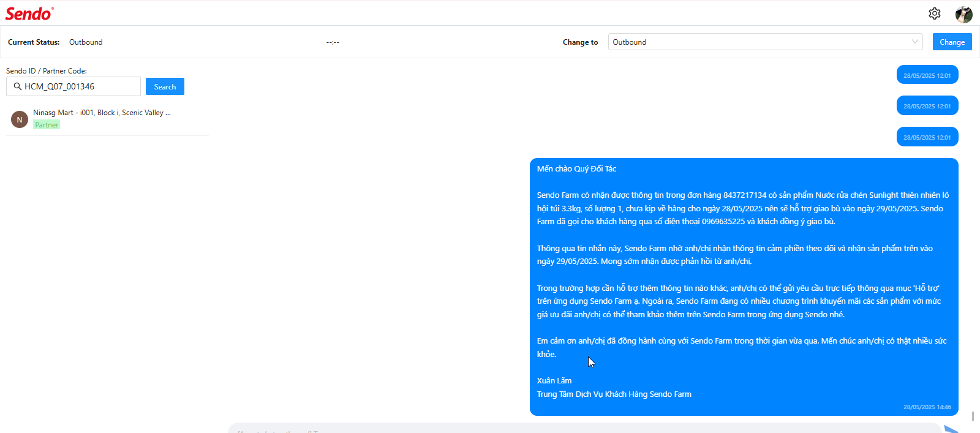Click the 'Current Status:' label
980x433 pixels.
coord(34,42)
